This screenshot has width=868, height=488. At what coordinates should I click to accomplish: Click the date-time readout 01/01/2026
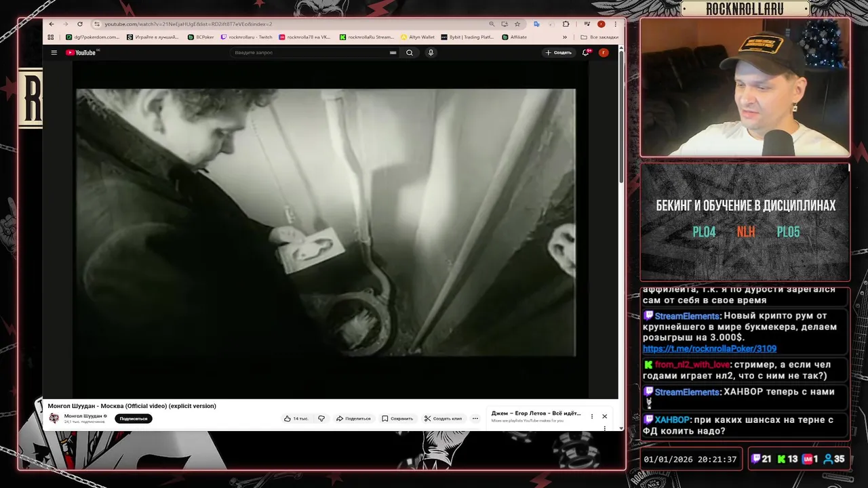(x=690, y=459)
